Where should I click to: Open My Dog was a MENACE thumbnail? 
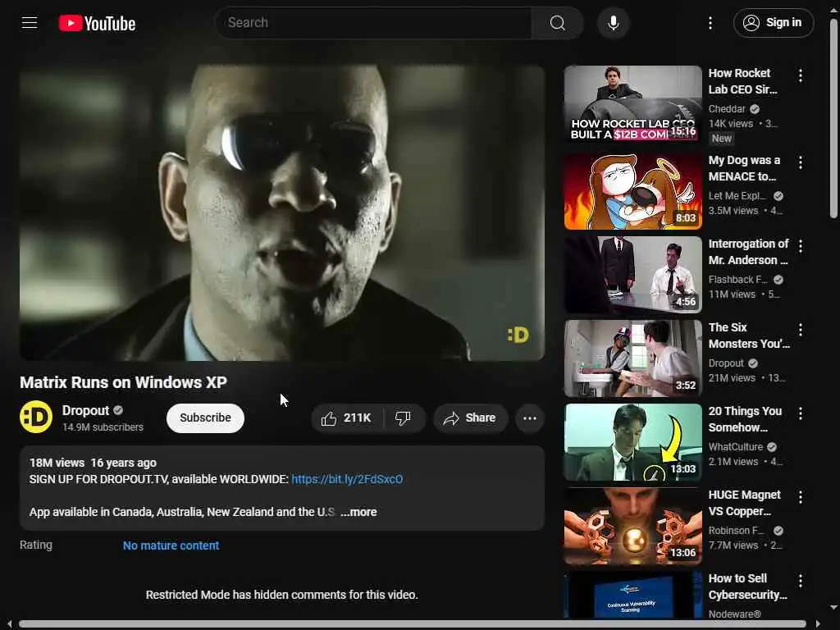point(632,191)
